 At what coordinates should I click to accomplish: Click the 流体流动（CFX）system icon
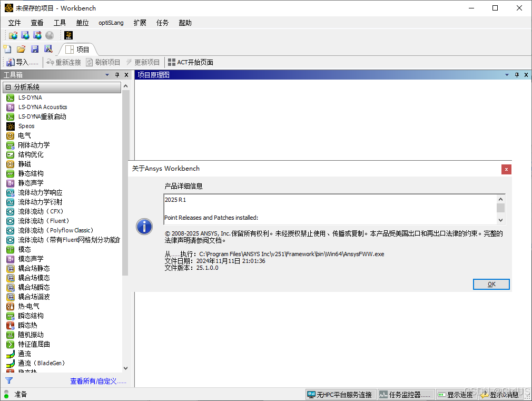tap(11, 212)
